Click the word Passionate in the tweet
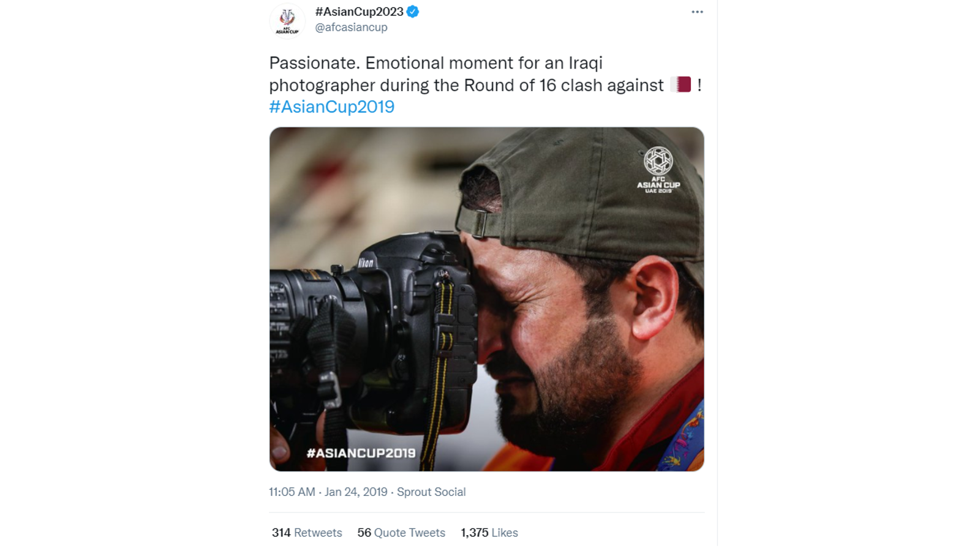980x551 pixels. (x=312, y=63)
